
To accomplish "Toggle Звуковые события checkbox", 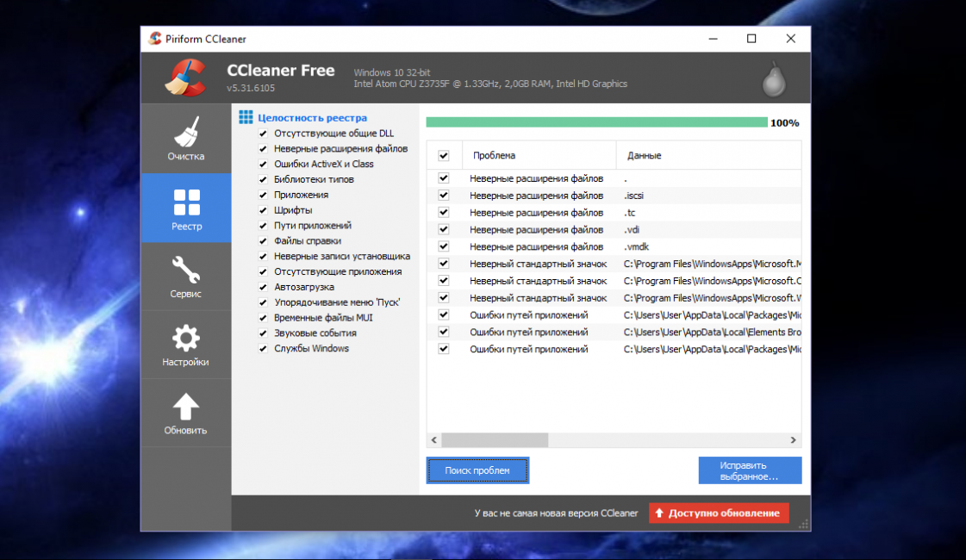I will pos(263,333).
